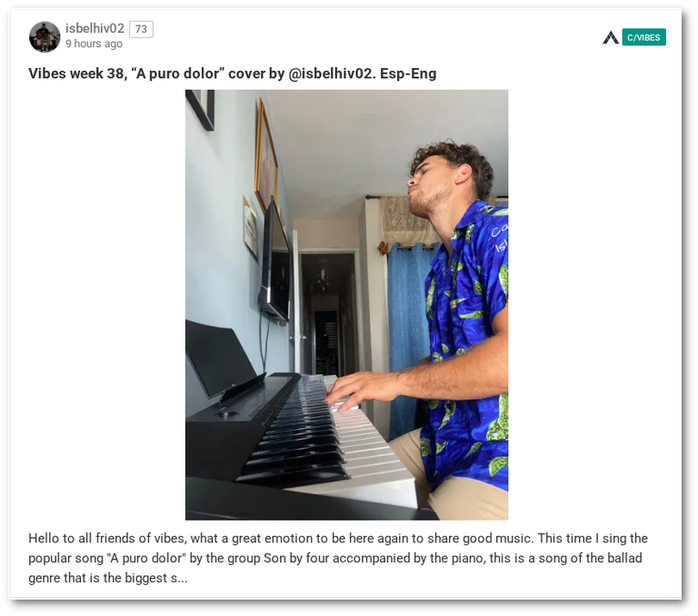Click the "9 hours ago" timestamp
The width and height of the screenshot is (698, 616).
tap(94, 44)
